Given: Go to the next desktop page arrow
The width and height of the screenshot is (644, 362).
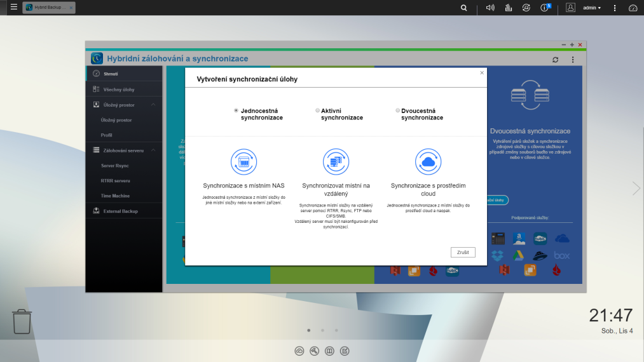Looking at the screenshot, I should pos(636,189).
